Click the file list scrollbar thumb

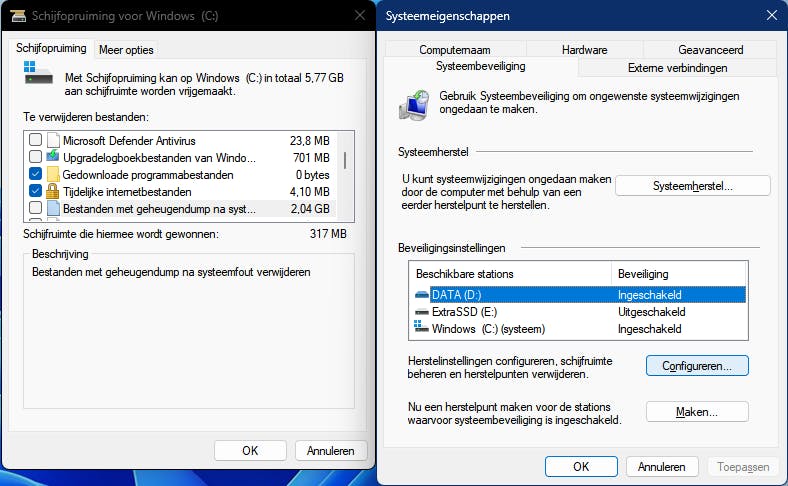[345, 160]
